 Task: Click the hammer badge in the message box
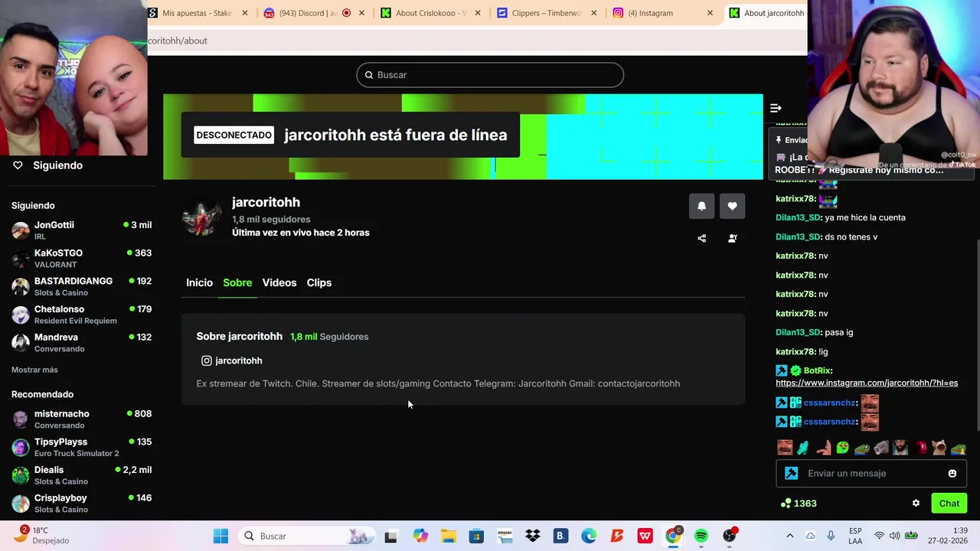[x=792, y=474]
